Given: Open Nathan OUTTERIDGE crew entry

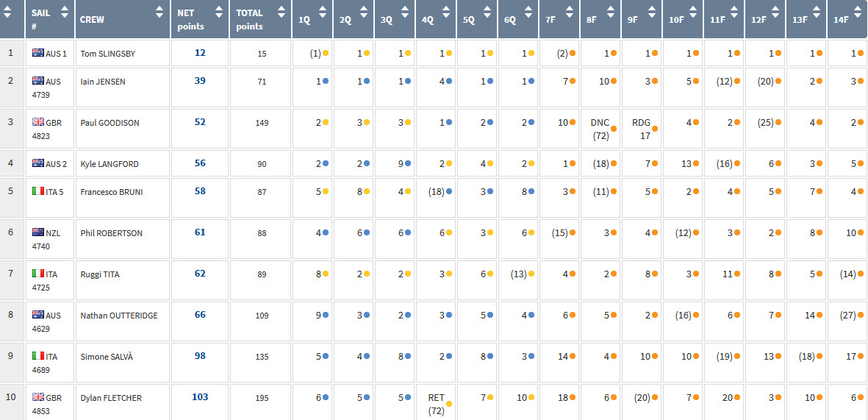Looking at the screenshot, I should click(119, 316).
